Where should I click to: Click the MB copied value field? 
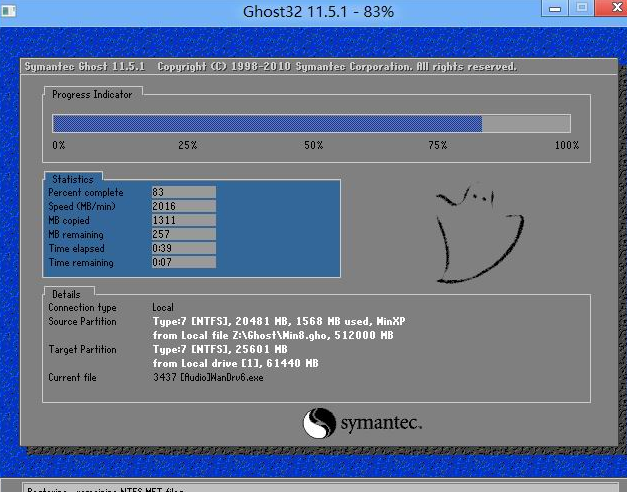(182, 220)
